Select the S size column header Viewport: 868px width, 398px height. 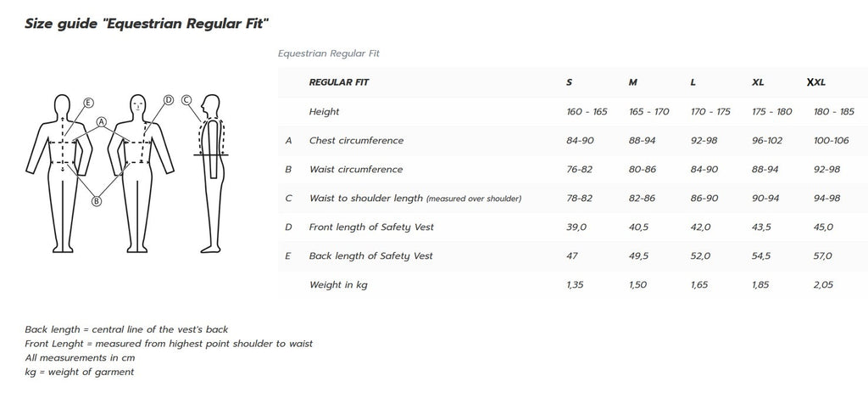(x=569, y=82)
